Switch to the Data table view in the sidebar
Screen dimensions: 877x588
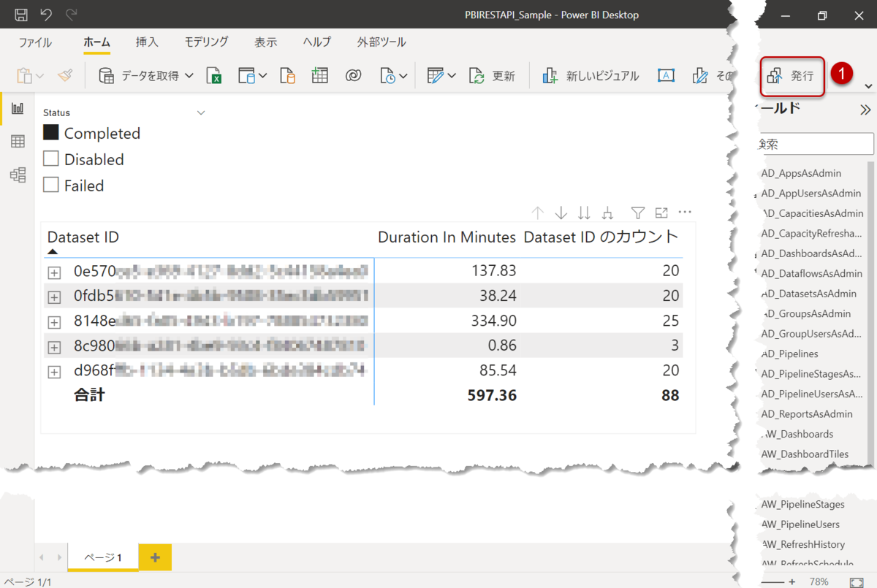coord(18,142)
